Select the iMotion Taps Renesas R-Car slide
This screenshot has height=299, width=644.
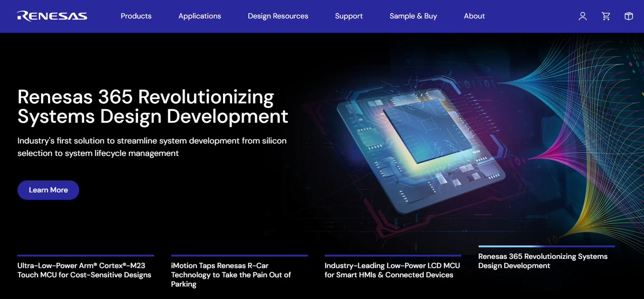click(x=231, y=275)
